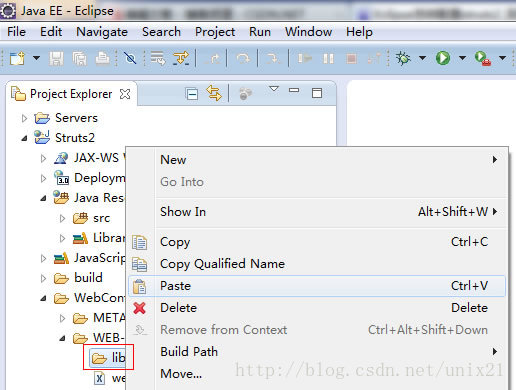
Task: Open the Help menu
Action: (x=359, y=32)
